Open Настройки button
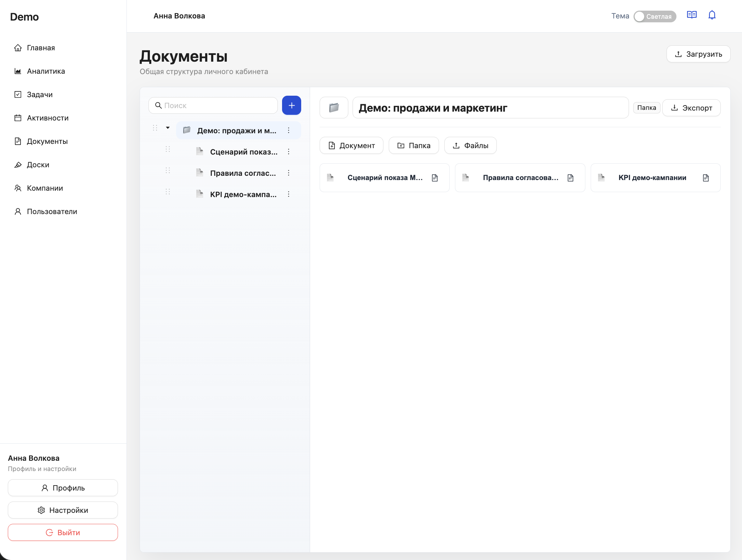Screen dimensions: 742x560 63,510
